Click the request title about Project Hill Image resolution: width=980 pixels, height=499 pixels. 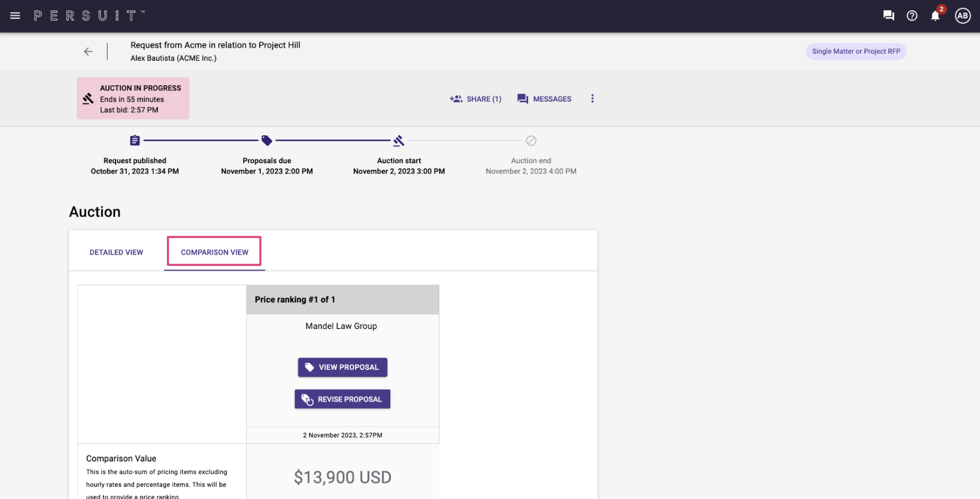(215, 45)
